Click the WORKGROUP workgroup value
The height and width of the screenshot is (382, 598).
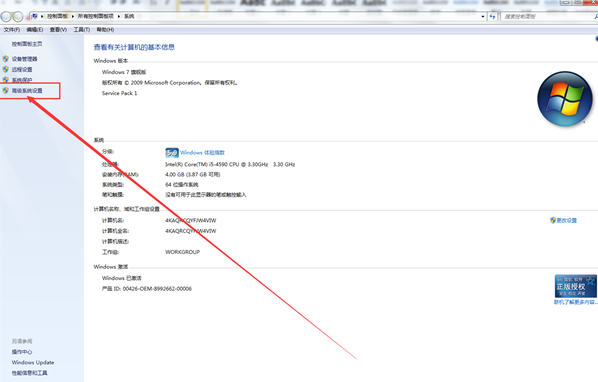pos(182,252)
